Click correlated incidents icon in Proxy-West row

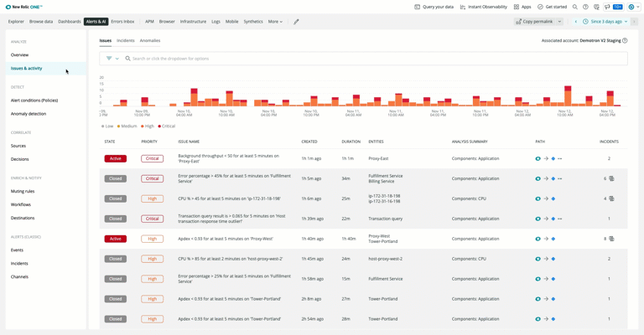tap(611, 239)
